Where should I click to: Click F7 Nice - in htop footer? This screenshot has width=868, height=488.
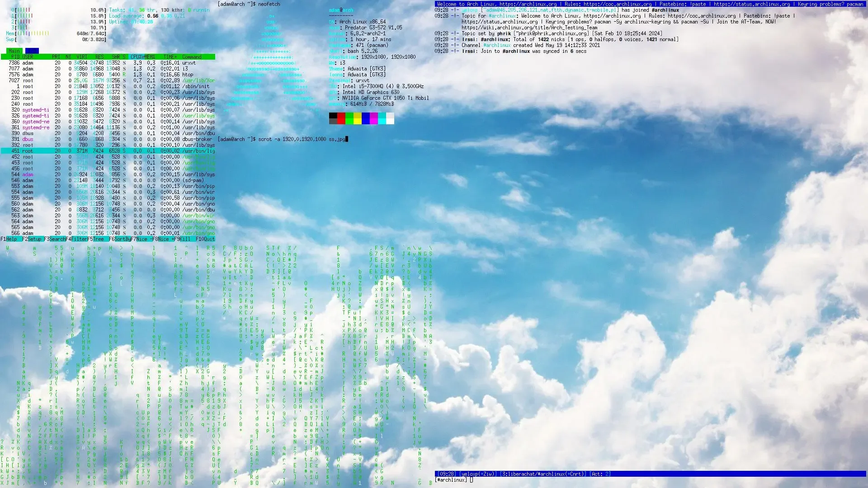point(142,239)
